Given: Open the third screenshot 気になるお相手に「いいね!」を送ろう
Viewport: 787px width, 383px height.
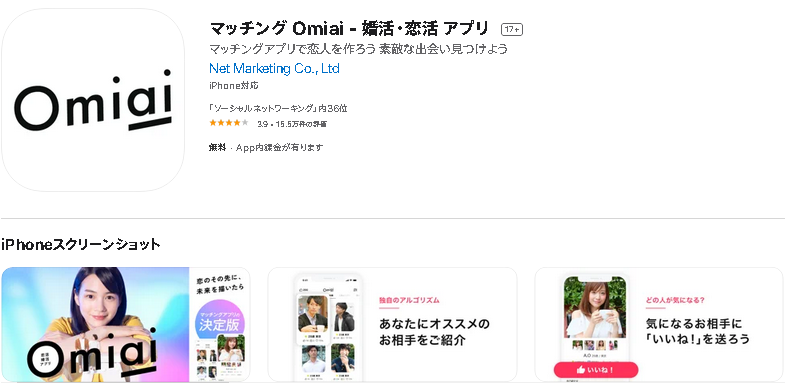Looking at the screenshot, I should tap(659, 324).
